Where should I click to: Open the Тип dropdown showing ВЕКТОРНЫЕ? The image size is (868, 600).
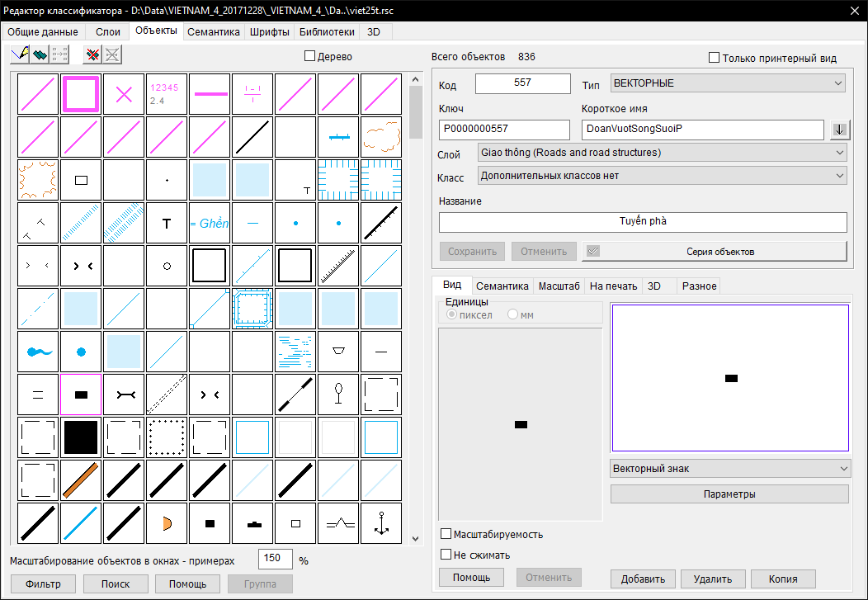coord(728,83)
